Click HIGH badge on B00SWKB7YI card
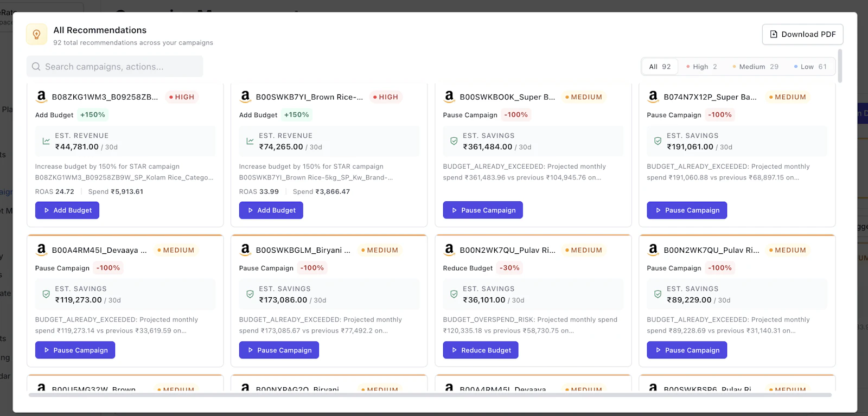 click(x=386, y=97)
